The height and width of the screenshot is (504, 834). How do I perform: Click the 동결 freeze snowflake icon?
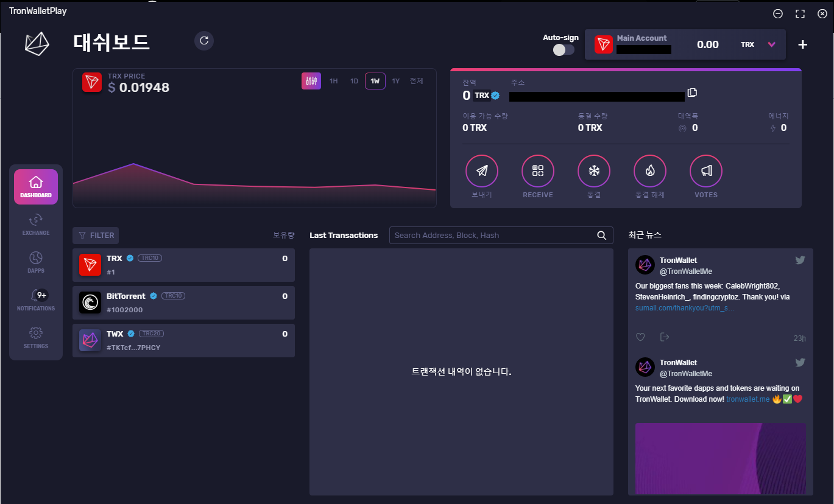pos(594,171)
